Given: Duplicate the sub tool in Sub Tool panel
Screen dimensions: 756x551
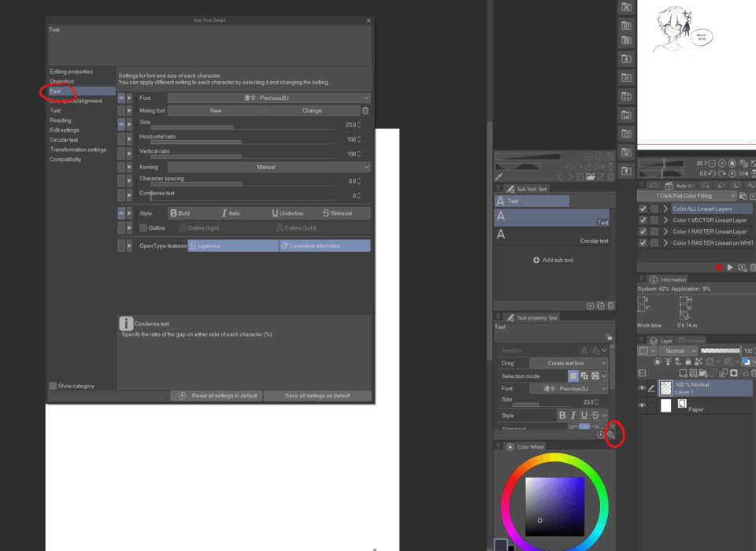Looking at the screenshot, I should click(601, 305).
